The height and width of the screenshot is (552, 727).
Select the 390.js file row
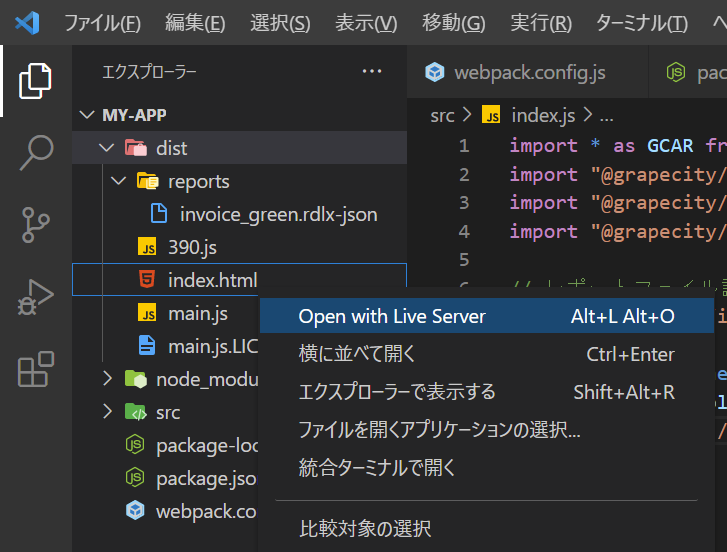(240, 247)
